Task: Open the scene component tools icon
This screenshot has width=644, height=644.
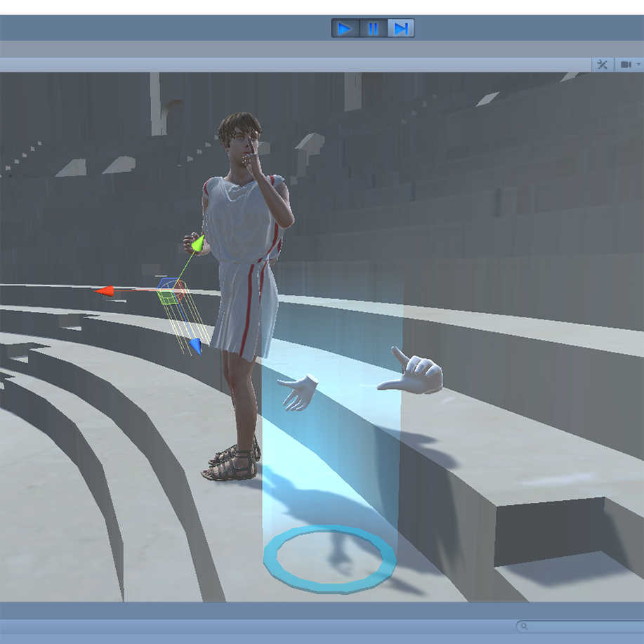Action: 602,65
